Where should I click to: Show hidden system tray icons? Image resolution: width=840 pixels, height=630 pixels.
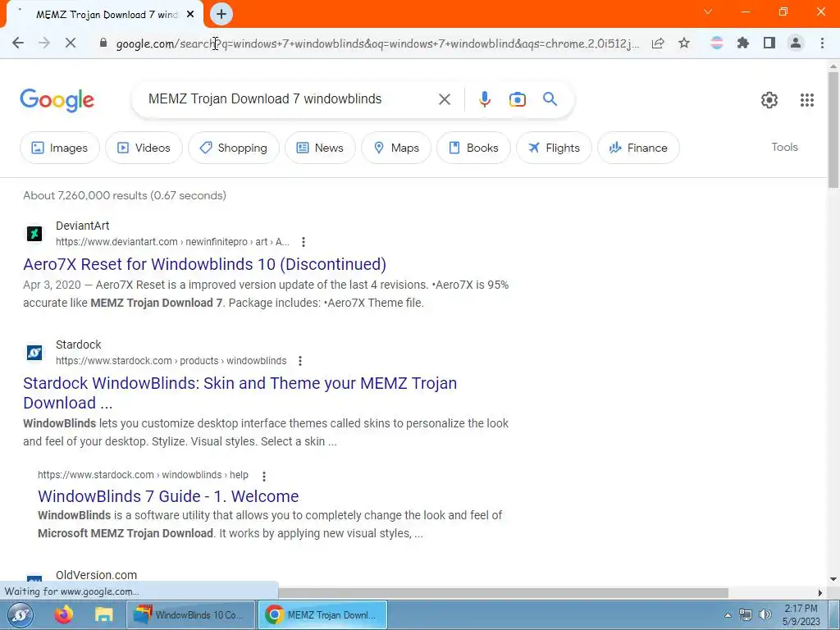(x=728, y=615)
